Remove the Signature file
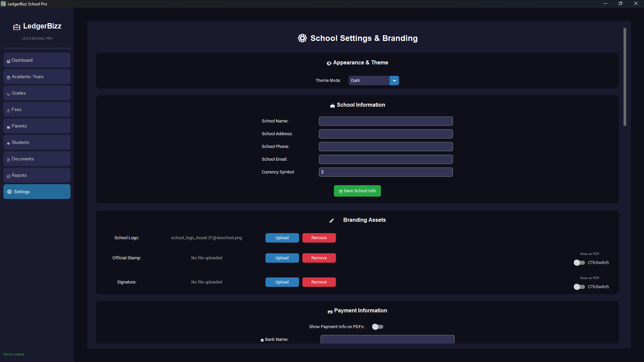This screenshot has width=644, height=362. pyautogui.click(x=319, y=282)
